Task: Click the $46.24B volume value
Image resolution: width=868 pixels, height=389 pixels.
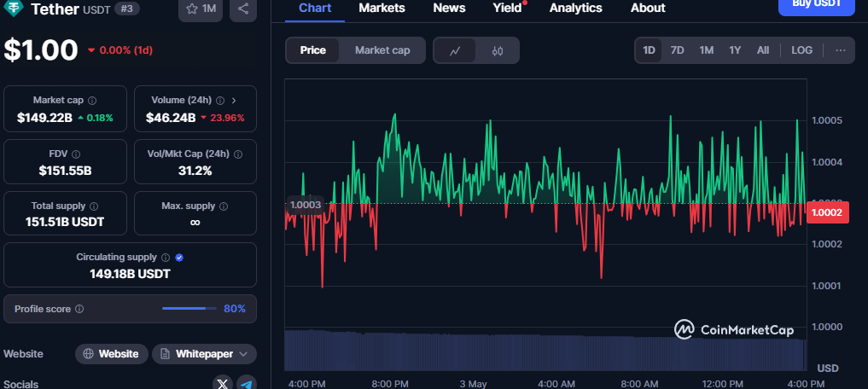Action: point(171,118)
